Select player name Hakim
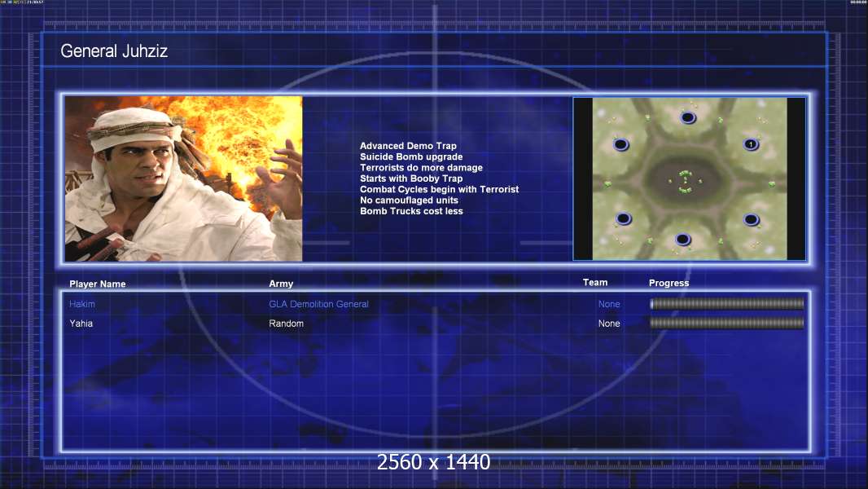The image size is (868, 489). tap(82, 304)
